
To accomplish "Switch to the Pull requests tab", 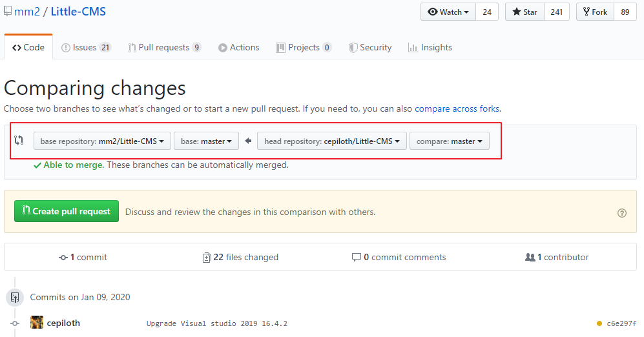I will click(x=164, y=47).
